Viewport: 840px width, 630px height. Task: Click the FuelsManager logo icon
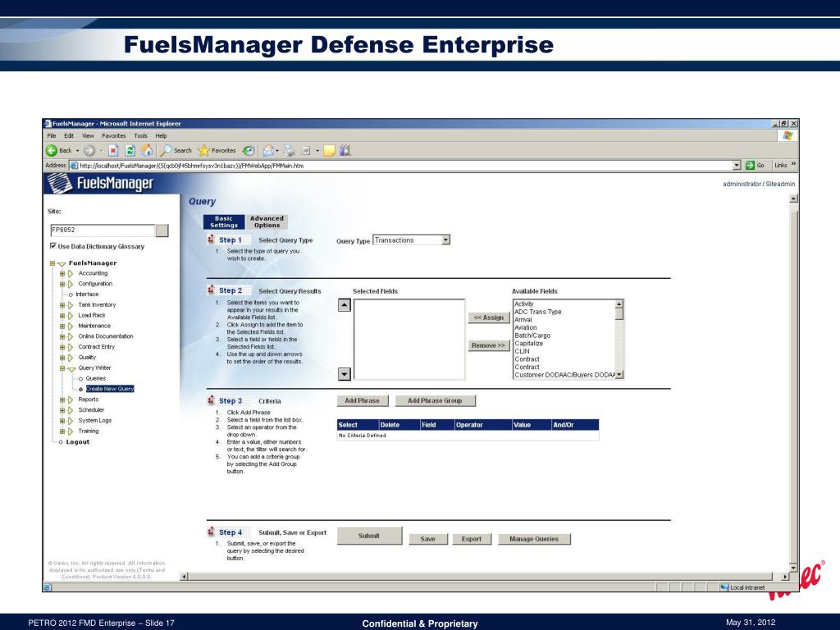59,184
